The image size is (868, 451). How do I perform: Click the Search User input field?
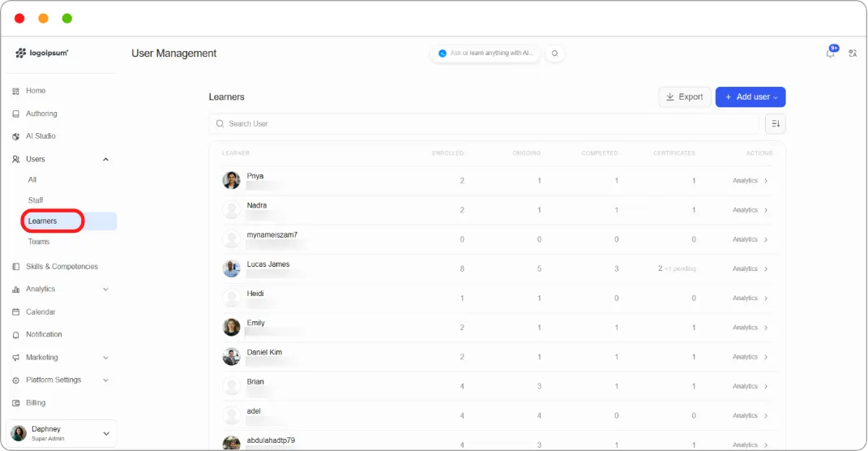pos(484,123)
